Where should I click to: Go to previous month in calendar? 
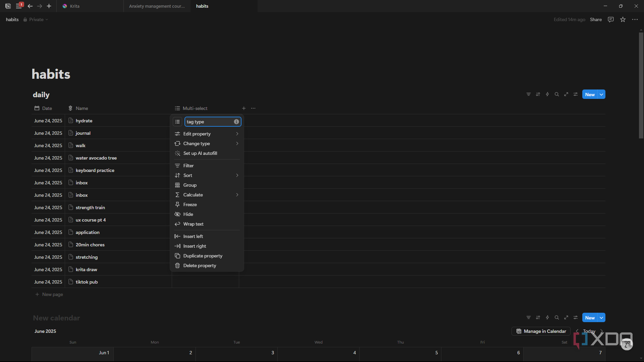[577, 331]
